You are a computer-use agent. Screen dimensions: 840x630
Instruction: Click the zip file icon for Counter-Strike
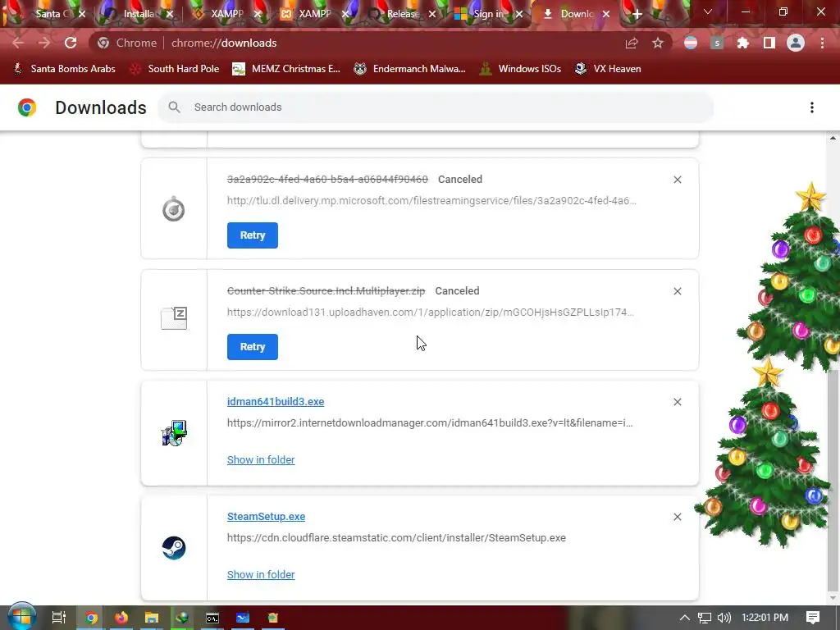(174, 318)
